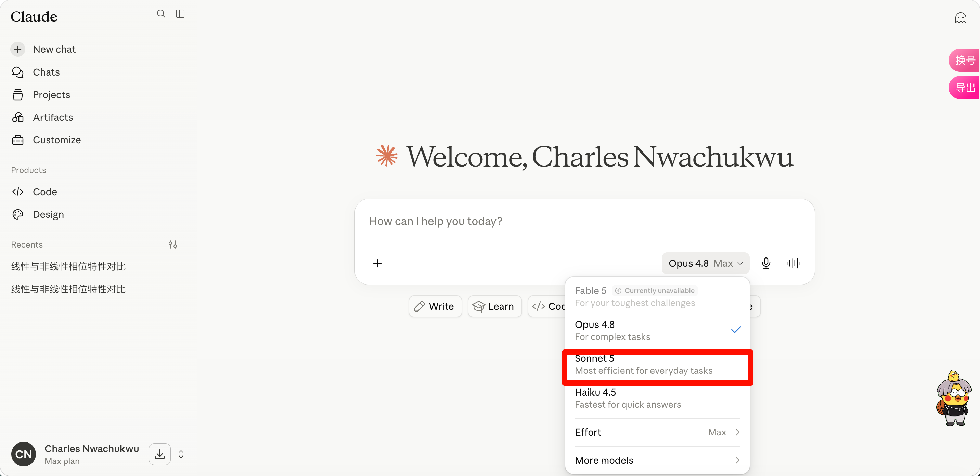This screenshot has width=980, height=476.
Task: Click the microphone dictation icon
Action: pos(766,263)
